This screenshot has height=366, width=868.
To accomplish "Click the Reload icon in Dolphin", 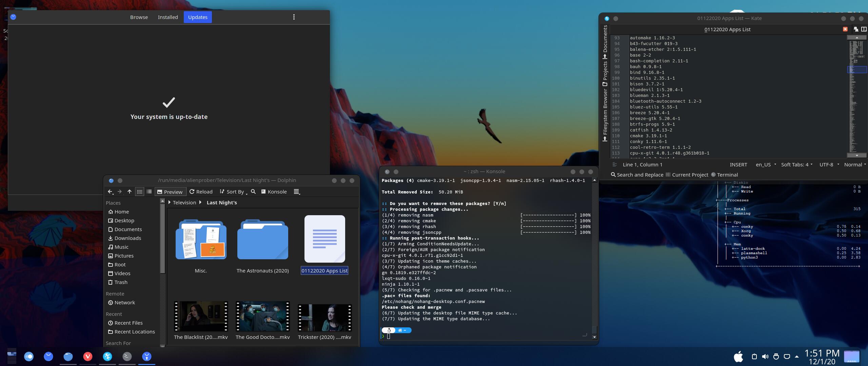I will point(201,191).
